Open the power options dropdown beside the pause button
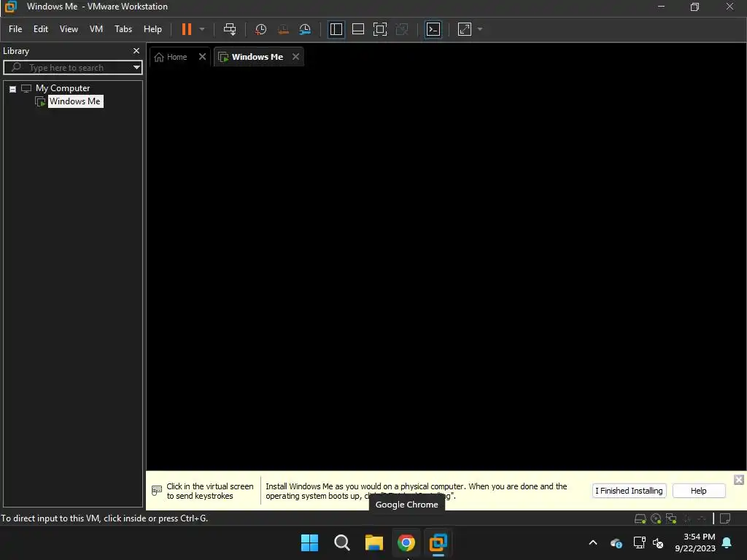The image size is (747, 560). (x=202, y=29)
